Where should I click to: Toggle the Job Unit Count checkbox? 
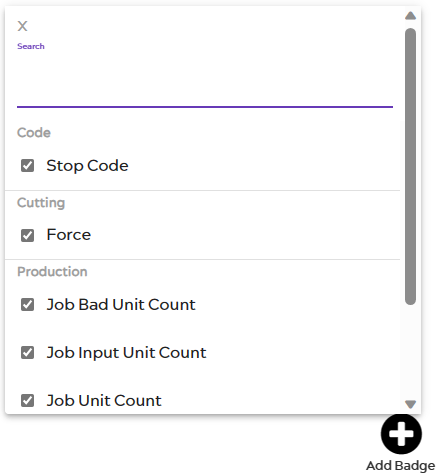tap(27, 400)
